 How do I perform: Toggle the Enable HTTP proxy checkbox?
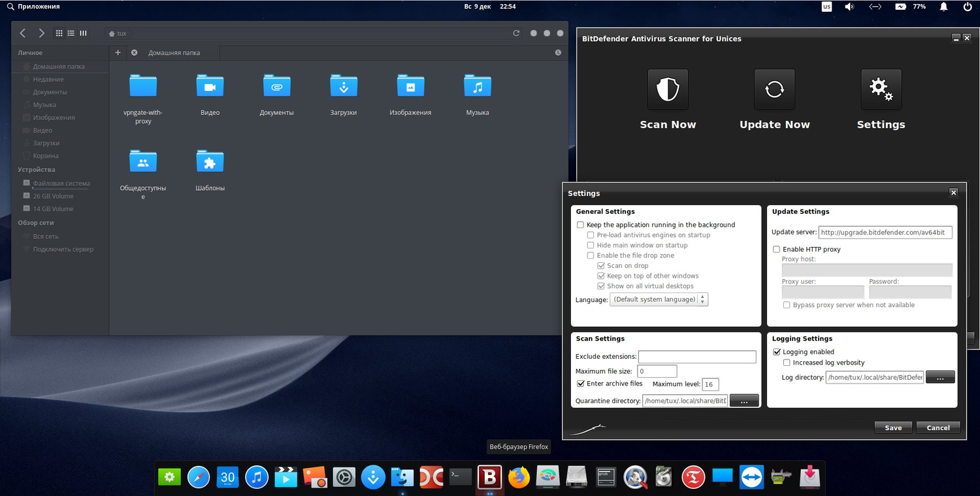click(x=777, y=249)
